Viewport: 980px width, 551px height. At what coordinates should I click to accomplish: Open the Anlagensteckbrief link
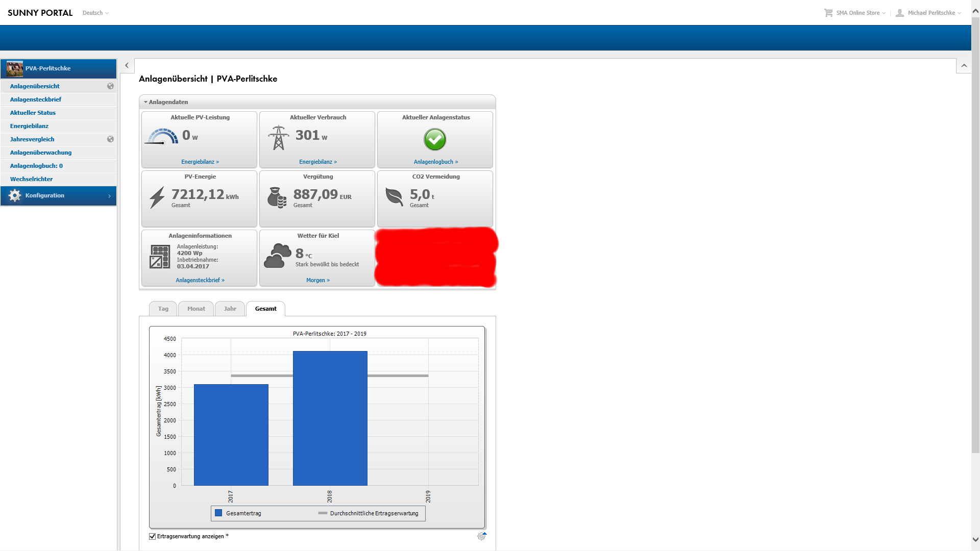[200, 280]
